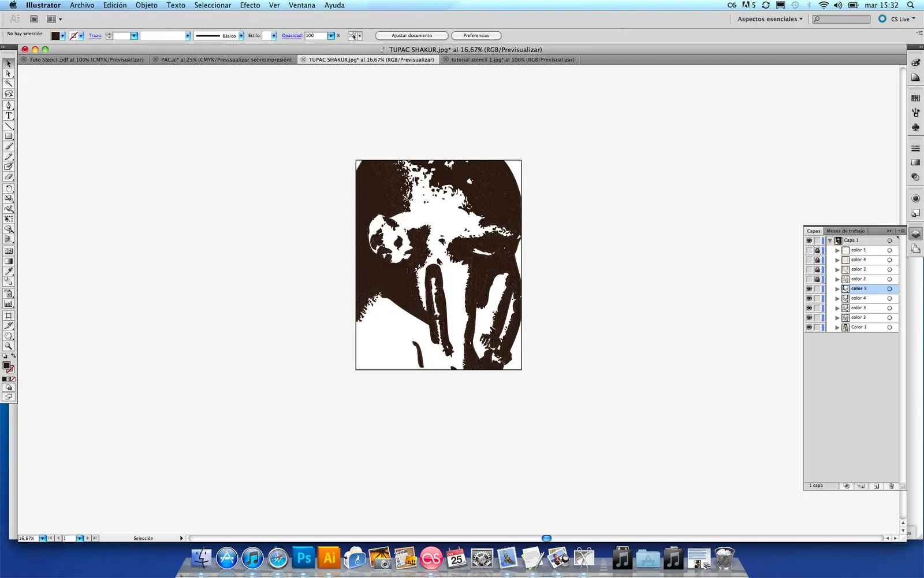The image size is (924, 578).
Task: Select the Scale tool
Action: point(9,198)
